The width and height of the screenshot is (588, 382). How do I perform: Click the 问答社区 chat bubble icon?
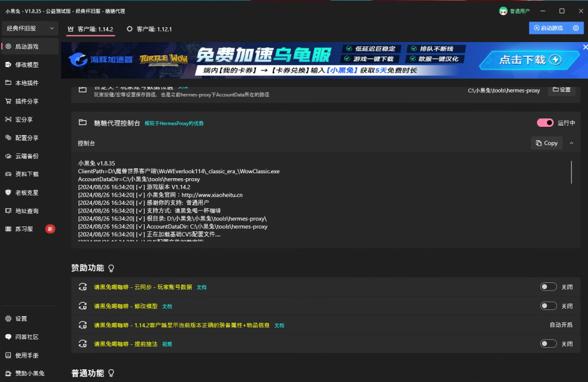(8, 337)
